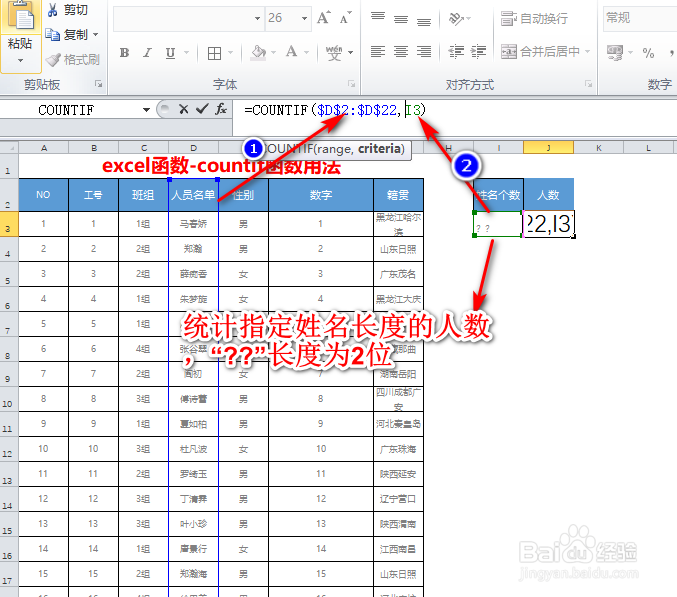Click the cell with 山东日照 in row 4
This screenshot has width=677, height=597.
398,249
